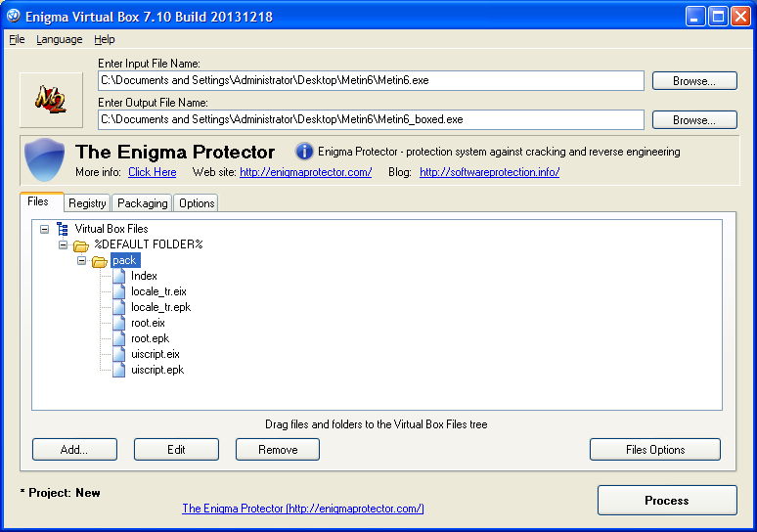
Task: Minimize the Enigma Virtual Box window
Action: pos(694,17)
